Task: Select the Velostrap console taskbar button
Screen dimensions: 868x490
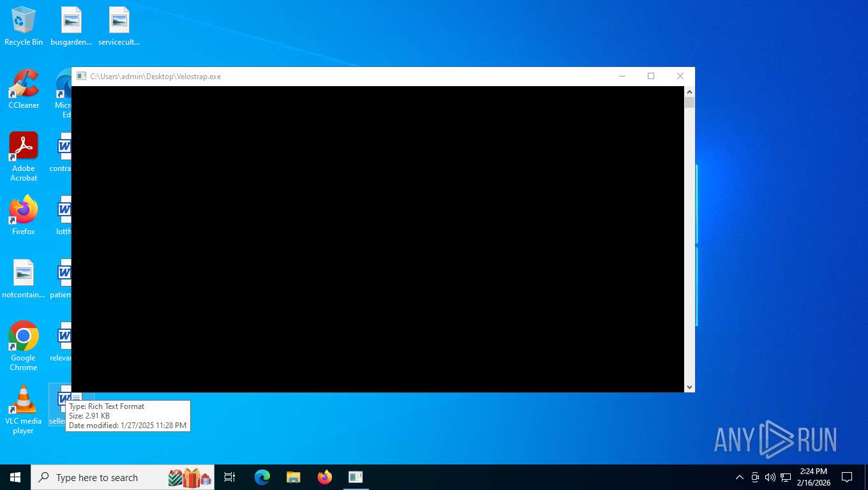Action: (x=355, y=477)
